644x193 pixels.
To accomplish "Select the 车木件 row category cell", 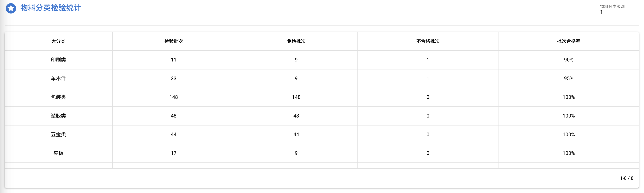I will [x=58, y=79].
